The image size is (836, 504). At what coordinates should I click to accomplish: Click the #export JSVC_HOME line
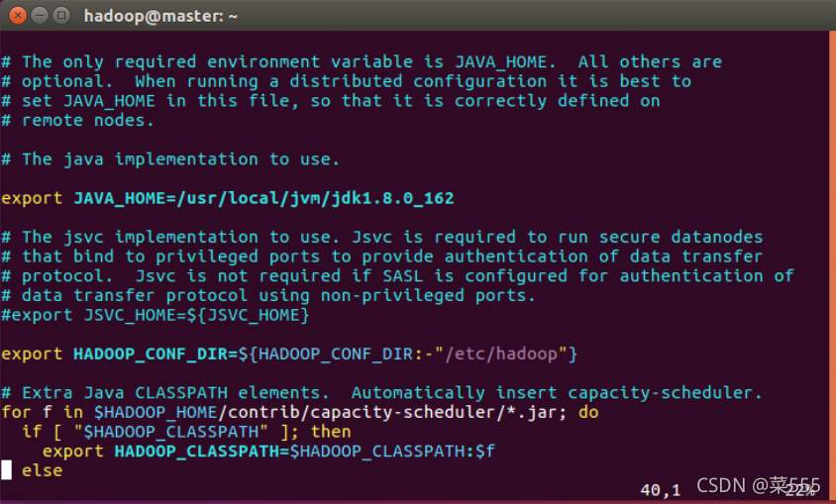click(156, 315)
